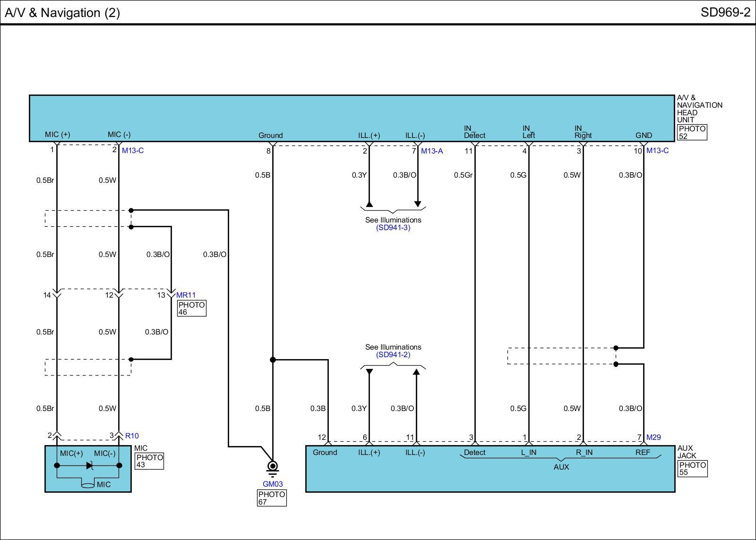Open PHOTO 46 beside connector MR11
Viewport: 756px width, 540px height.
[191, 309]
